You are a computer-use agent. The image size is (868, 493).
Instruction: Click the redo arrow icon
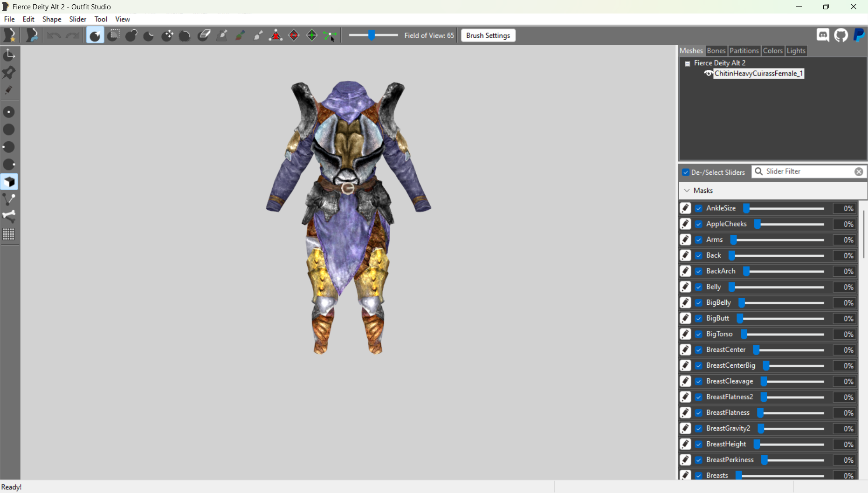click(x=72, y=35)
